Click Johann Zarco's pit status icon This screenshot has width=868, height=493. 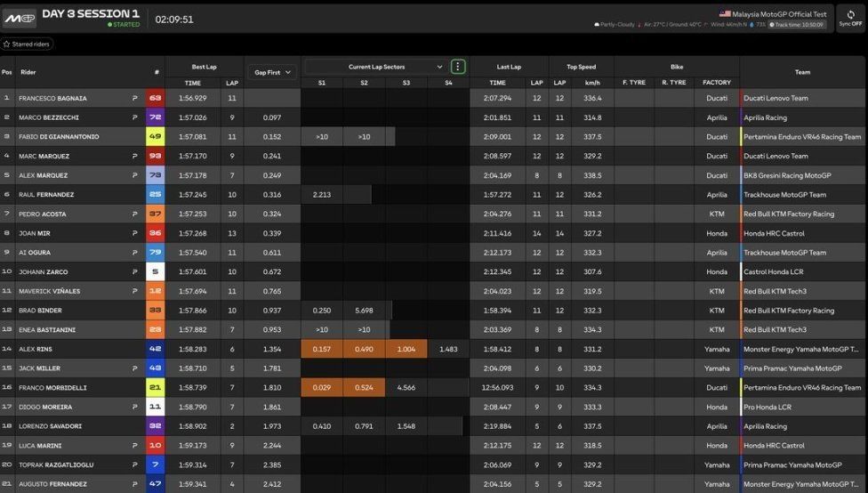[x=134, y=272]
